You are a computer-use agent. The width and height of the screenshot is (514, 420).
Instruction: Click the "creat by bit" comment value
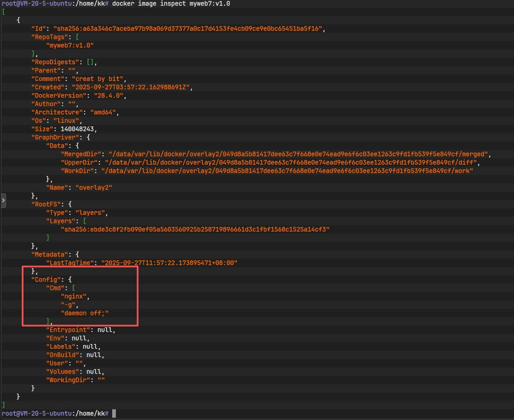[99, 79]
